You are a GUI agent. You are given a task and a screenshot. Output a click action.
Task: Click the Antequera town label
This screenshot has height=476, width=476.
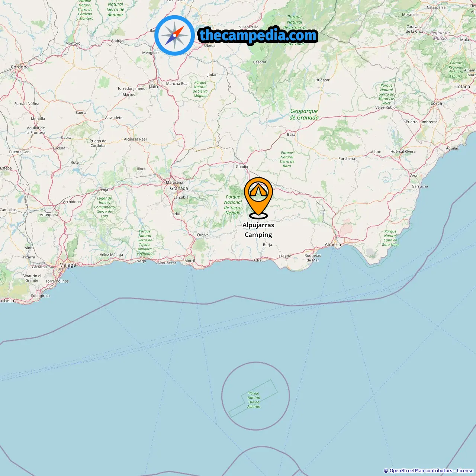pyautogui.click(x=49, y=215)
